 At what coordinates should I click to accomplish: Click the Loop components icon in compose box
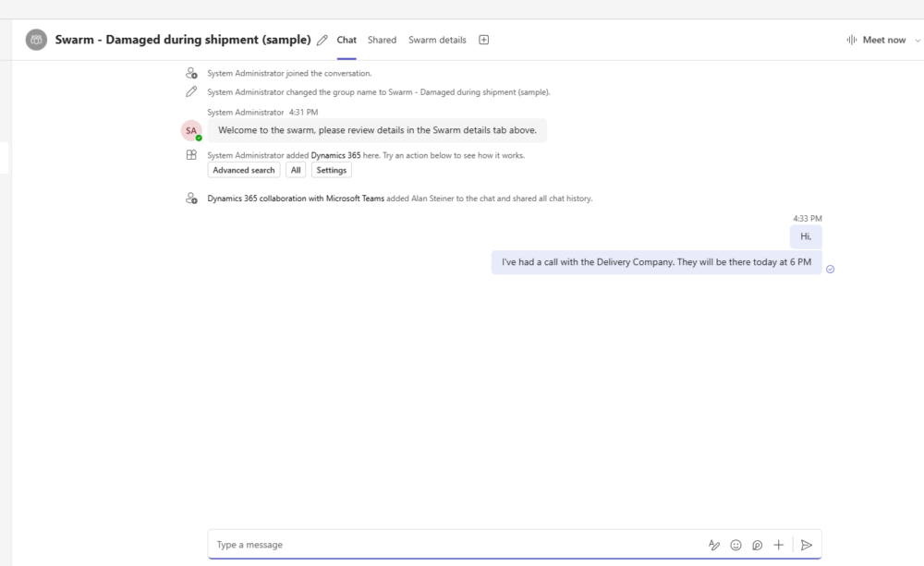[x=757, y=545]
